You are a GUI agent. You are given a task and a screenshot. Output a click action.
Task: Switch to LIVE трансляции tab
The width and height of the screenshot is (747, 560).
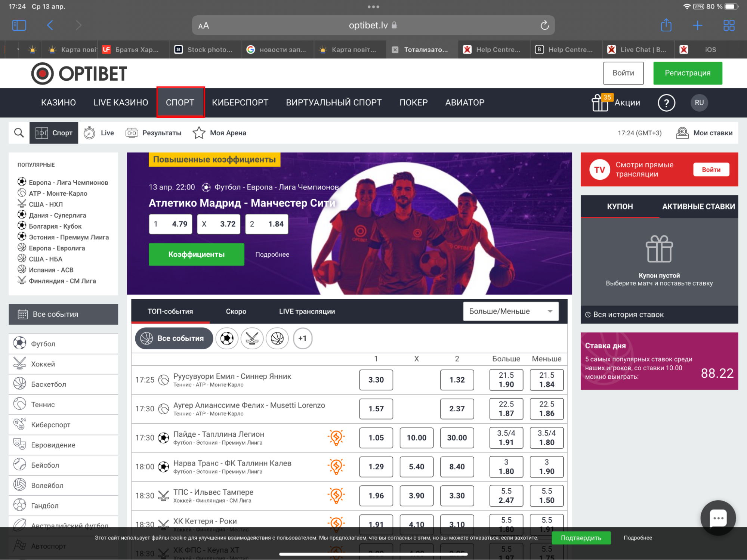click(x=307, y=311)
